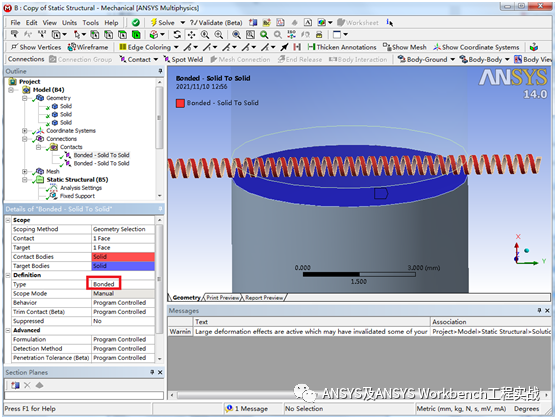Expand the Coordinate Systems tree node
The image size is (557, 419).
pos(25,131)
